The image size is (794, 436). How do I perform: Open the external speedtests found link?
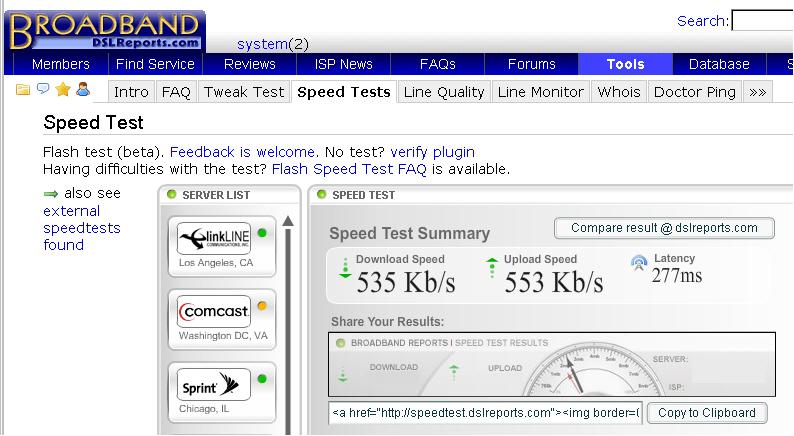coord(82,228)
